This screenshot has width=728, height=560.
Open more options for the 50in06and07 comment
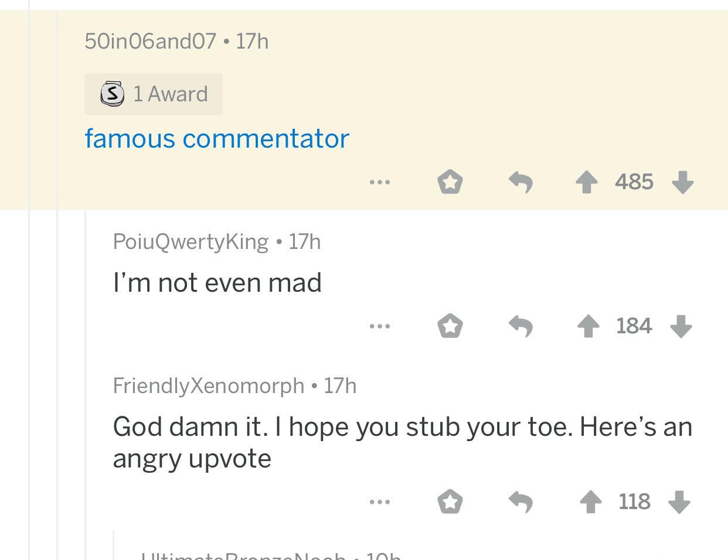380,182
